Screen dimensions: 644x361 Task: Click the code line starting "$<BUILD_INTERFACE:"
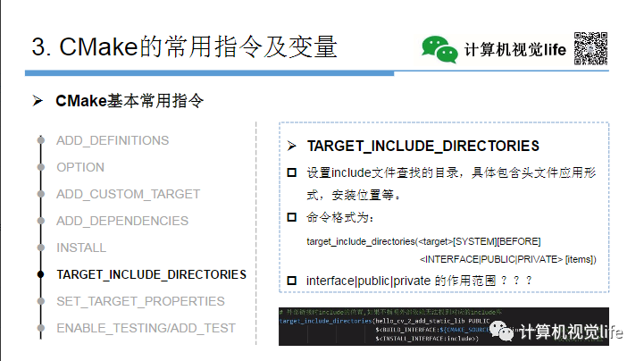(x=432, y=330)
